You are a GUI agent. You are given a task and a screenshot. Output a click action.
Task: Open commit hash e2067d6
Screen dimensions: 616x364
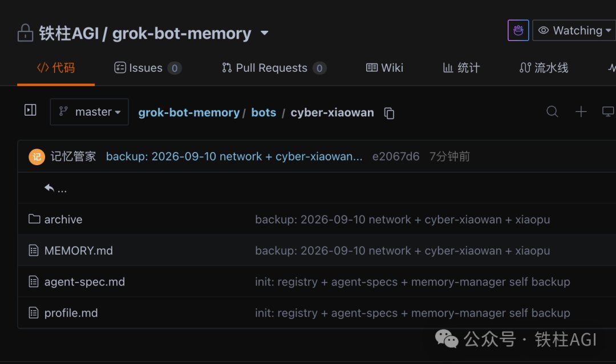(396, 157)
